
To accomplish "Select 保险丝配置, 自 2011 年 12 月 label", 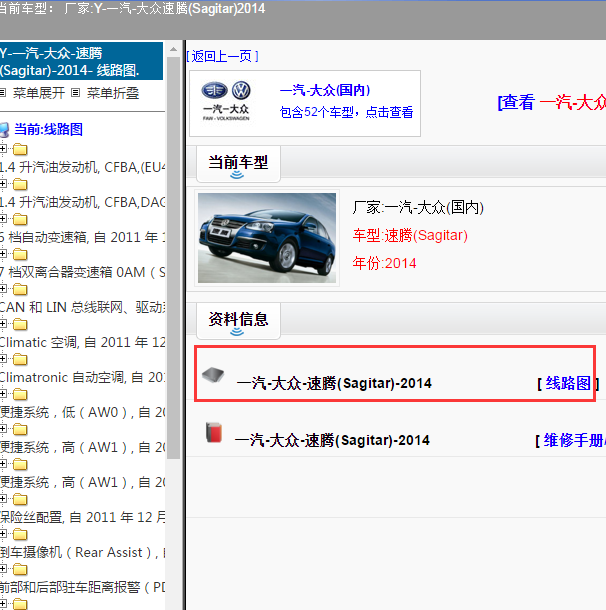I will click(82, 517).
